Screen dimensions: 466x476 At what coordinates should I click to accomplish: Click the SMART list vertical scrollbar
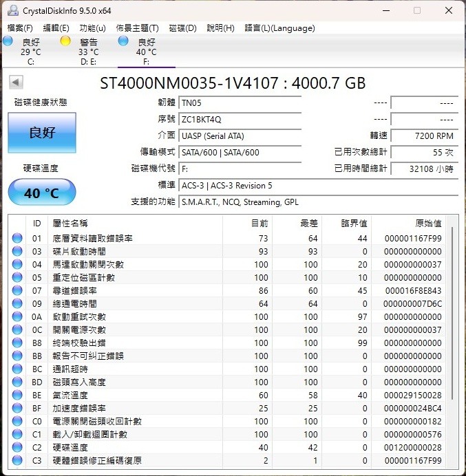coord(453,313)
